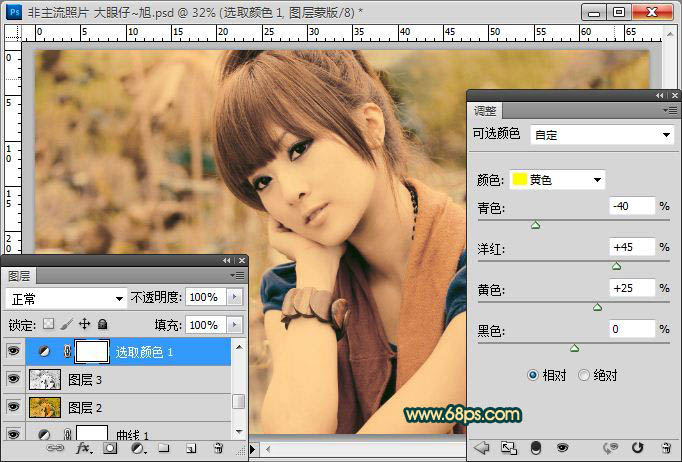Click the 洋红 slider handle
This screenshot has height=462, width=682.
tap(616, 266)
